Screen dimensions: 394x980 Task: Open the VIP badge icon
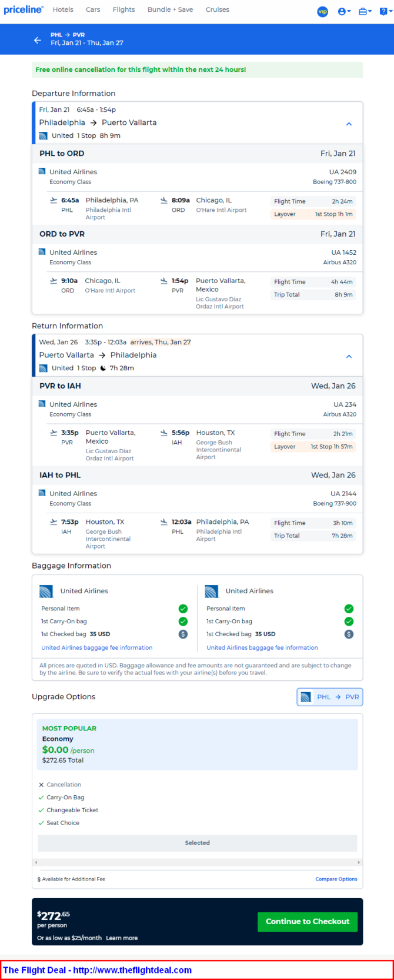pyautogui.click(x=323, y=11)
